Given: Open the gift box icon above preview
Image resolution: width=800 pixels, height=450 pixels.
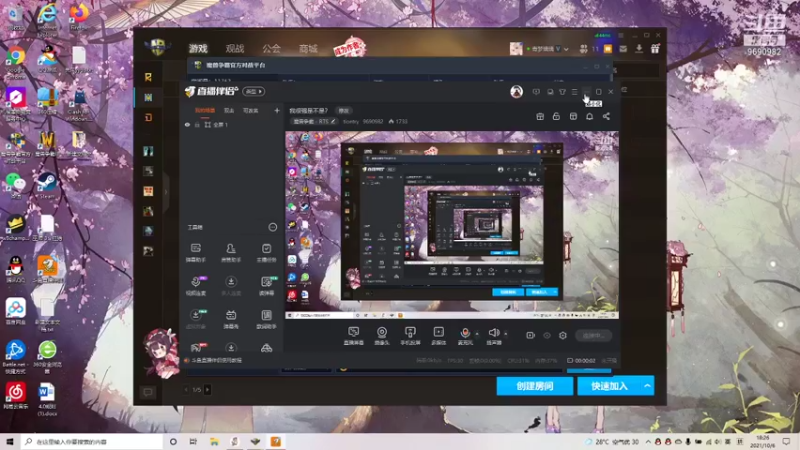Looking at the screenshot, I should 540,116.
